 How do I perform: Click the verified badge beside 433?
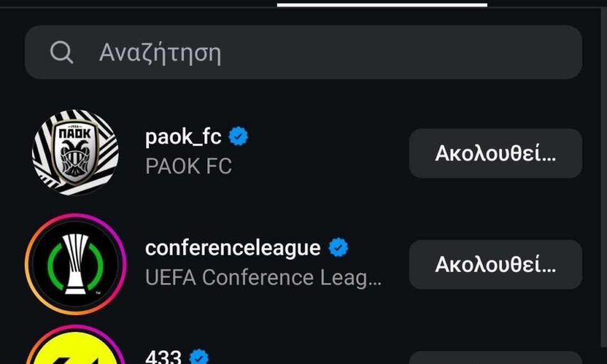pyautogui.click(x=200, y=356)
